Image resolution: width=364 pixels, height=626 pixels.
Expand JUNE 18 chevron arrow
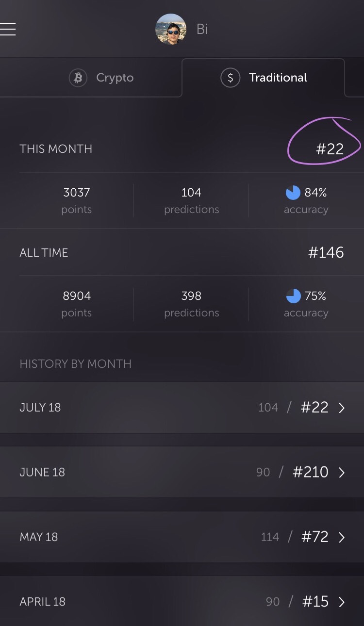point(342,472)
